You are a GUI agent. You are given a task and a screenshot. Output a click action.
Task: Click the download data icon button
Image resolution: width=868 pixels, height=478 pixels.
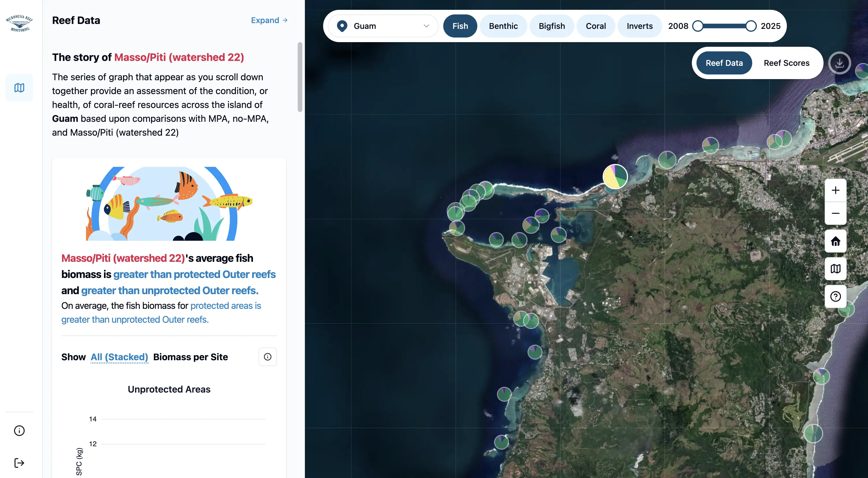(x=839, y=63)
